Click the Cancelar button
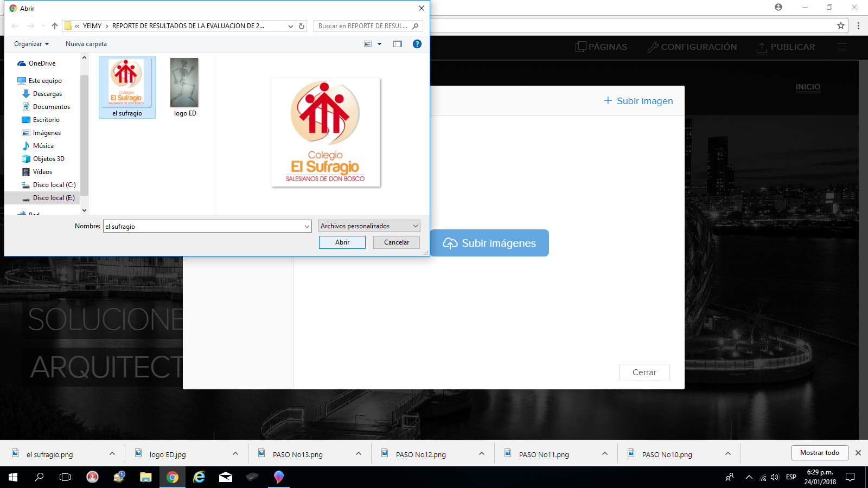The image size is (868, 488). (x=397, y=242)
